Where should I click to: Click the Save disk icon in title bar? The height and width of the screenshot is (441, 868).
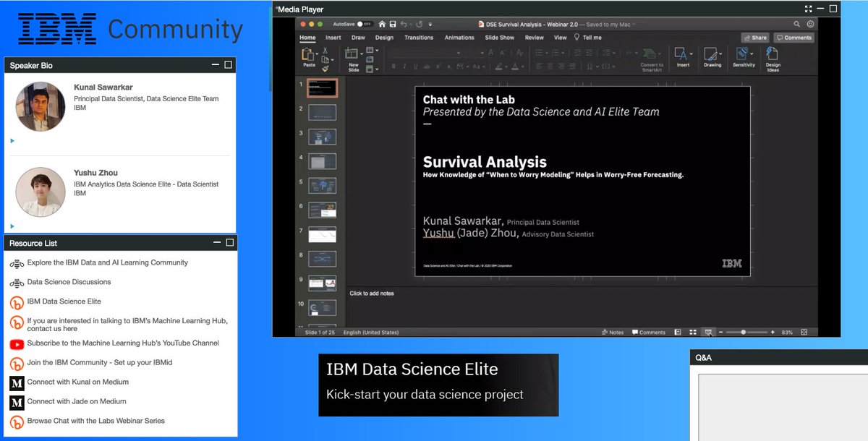coord(393,24)
